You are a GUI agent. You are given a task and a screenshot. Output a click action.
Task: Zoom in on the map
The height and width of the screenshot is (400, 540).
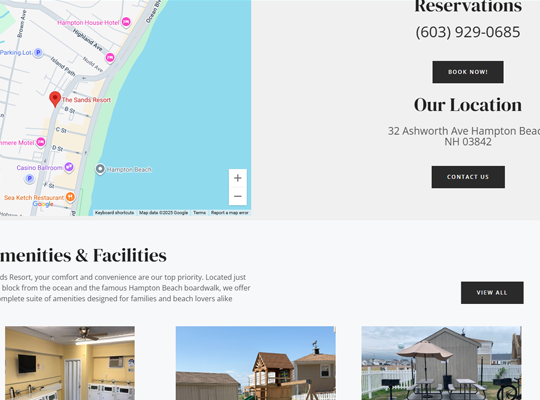click(238, 178)
